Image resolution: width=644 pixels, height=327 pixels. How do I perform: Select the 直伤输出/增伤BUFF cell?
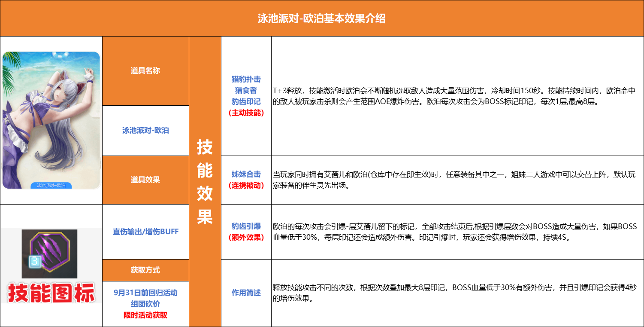pos(145,232)
